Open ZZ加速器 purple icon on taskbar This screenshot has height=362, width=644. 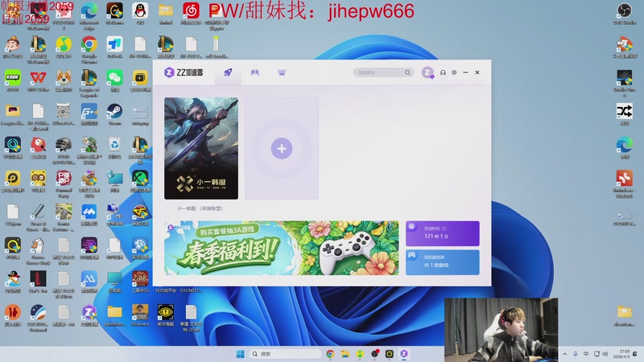click(x=404, y=354)
